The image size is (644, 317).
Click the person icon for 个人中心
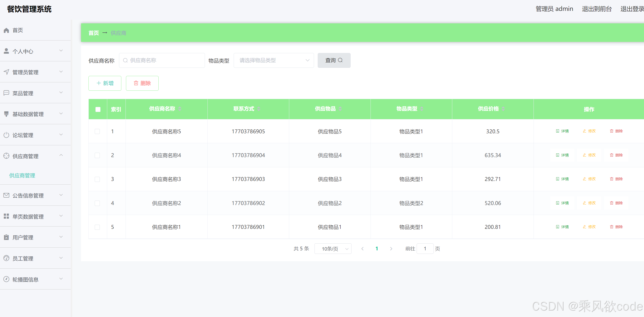[6, 51]
